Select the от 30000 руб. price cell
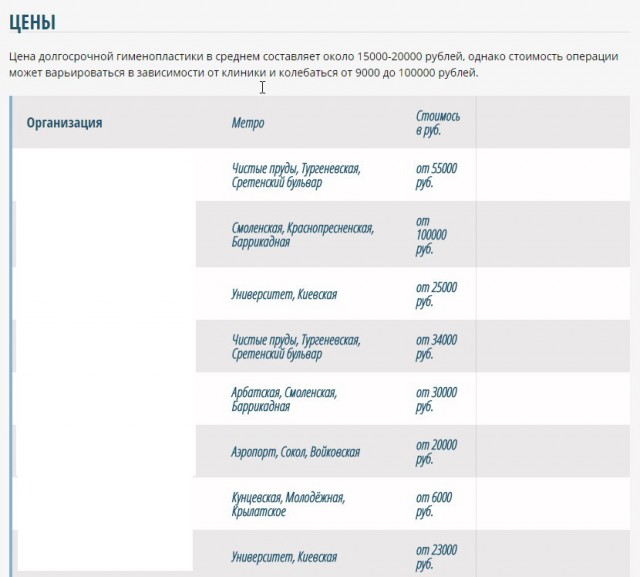 tap(436, 399)
